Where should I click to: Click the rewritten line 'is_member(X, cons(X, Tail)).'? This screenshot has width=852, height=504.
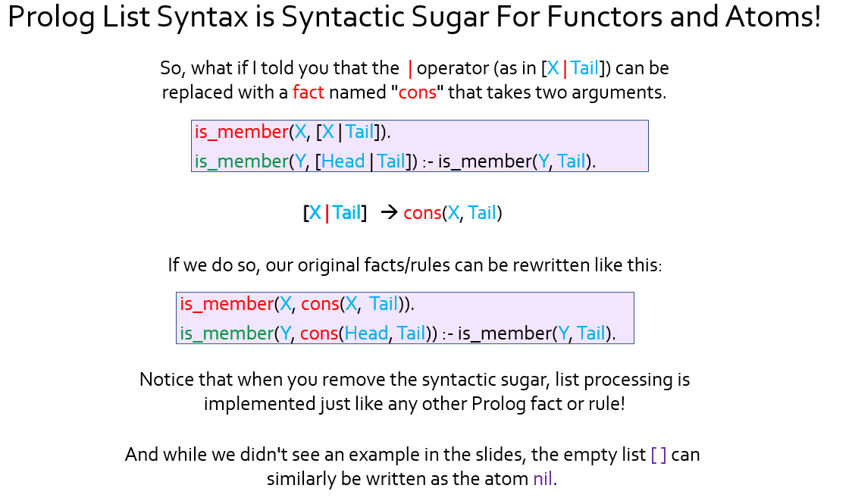[x=296, y=304]
